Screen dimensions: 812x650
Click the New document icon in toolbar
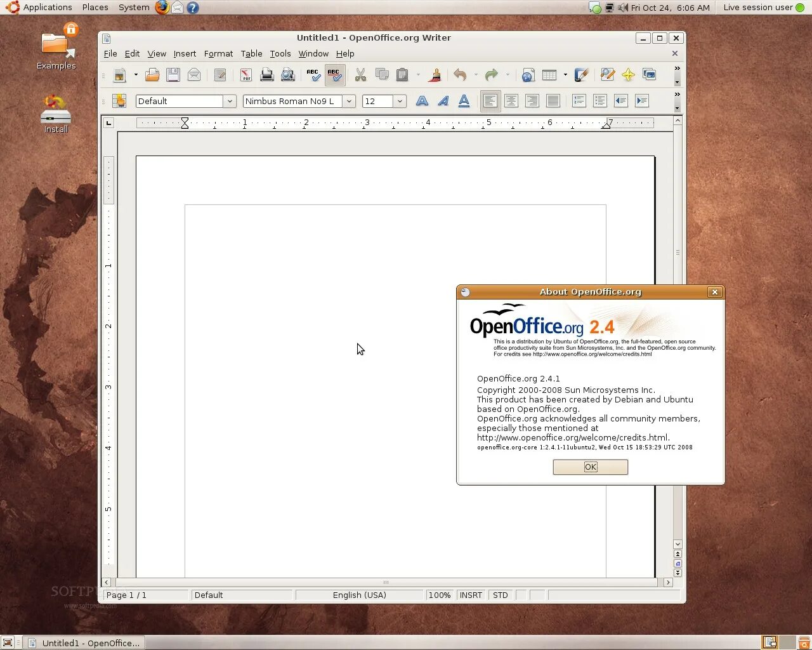[119, 75]
